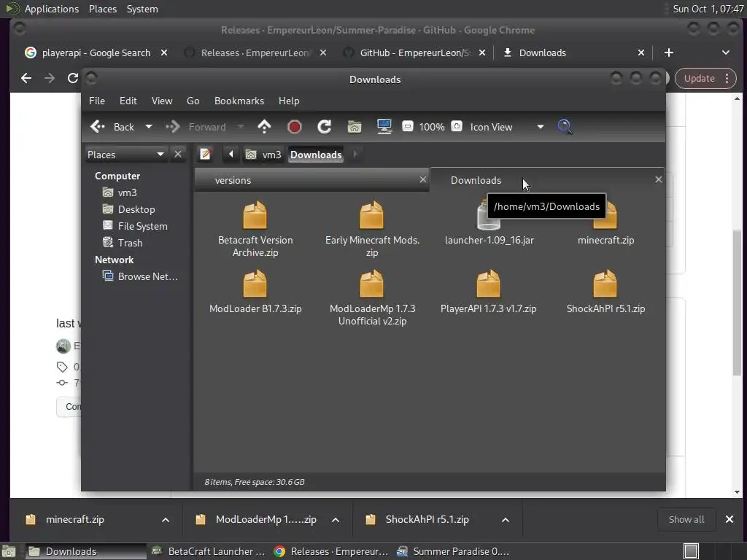
Task: Select Betacraft Version Archive.zip file
Action: [255, 230]
